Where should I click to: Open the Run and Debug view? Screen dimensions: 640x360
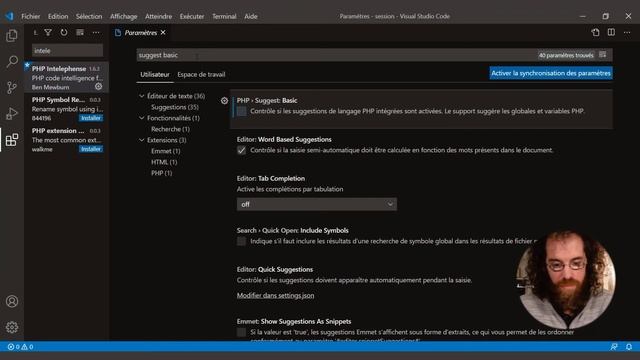[12, 113]
